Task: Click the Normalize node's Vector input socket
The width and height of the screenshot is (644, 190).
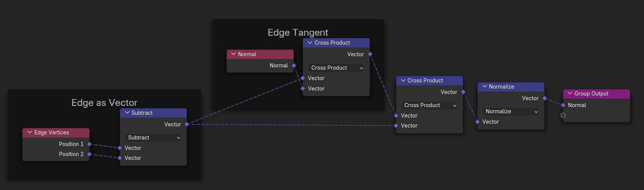Action: pos(477,122)
